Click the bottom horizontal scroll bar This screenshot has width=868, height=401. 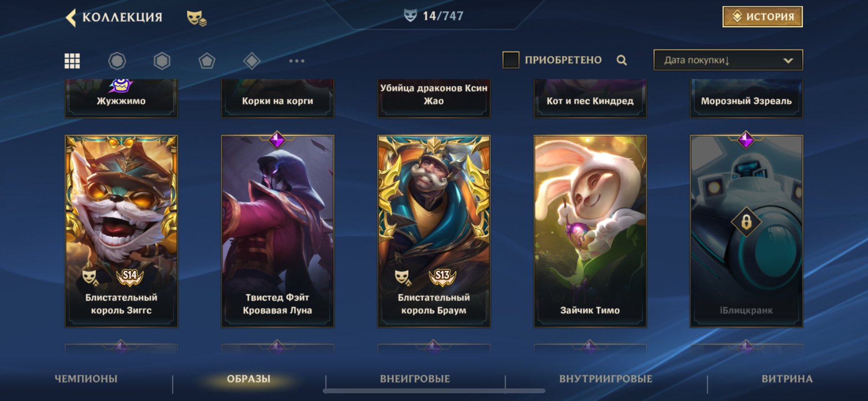[x=434, y=391]
